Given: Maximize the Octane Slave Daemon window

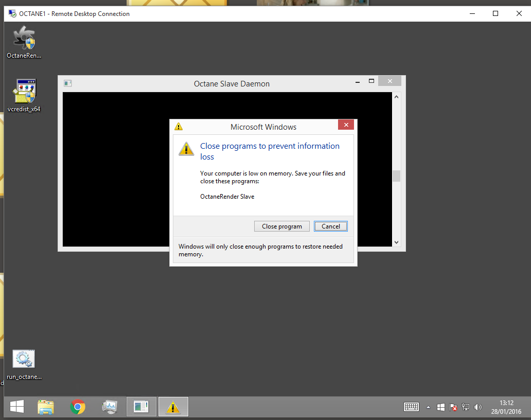Looking at the screenshot, I should click(x=371, y=81).
